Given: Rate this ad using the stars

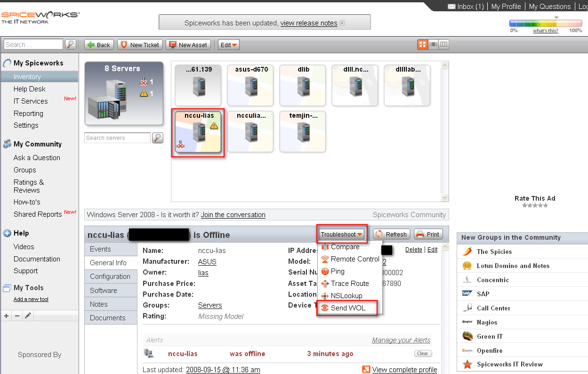Looking at the screenshot, I should (535, 205).
